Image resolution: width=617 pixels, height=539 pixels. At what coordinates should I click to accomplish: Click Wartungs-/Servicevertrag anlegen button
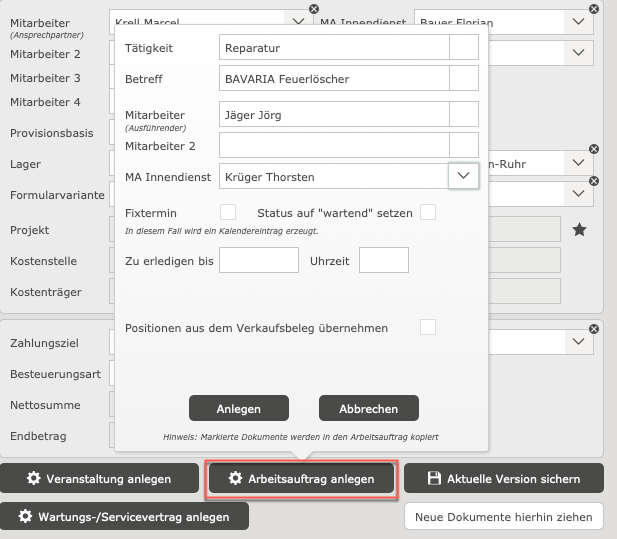click(x=124, y=516)
